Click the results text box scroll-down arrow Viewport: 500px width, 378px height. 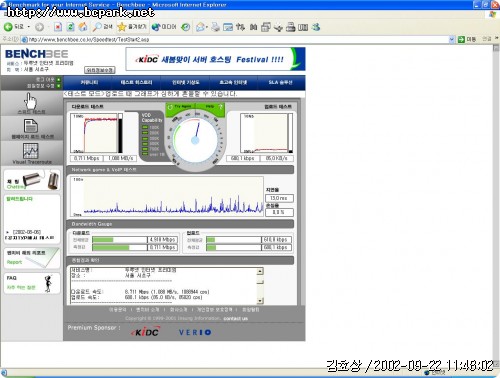coord(260,301)
